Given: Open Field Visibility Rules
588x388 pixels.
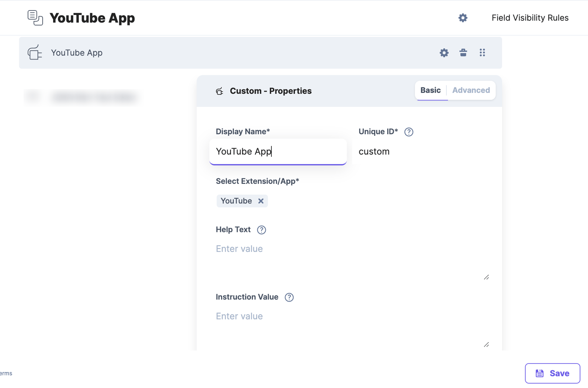Looking at the screenshot, I should point(530,18).
